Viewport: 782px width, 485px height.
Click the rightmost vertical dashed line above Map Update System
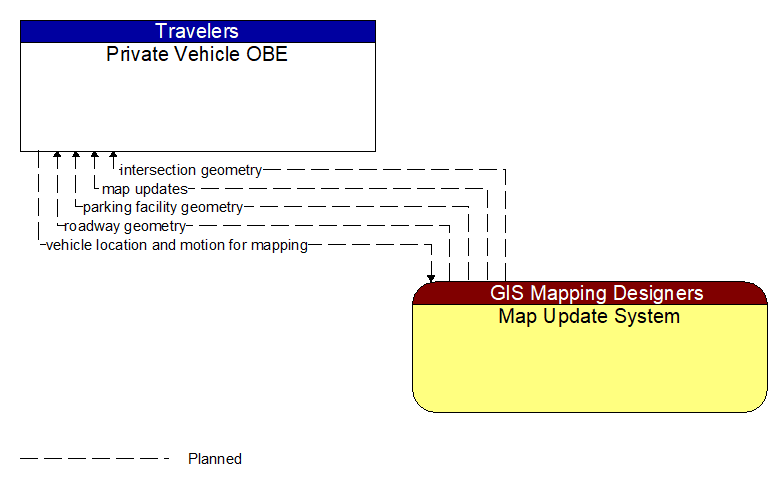(505, 230)
